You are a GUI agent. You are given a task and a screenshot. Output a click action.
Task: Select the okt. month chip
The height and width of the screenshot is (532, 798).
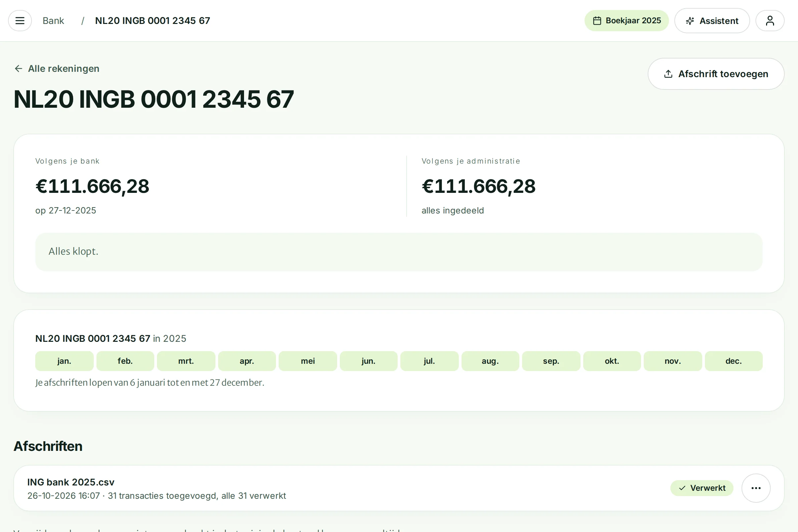click(612, 361)
